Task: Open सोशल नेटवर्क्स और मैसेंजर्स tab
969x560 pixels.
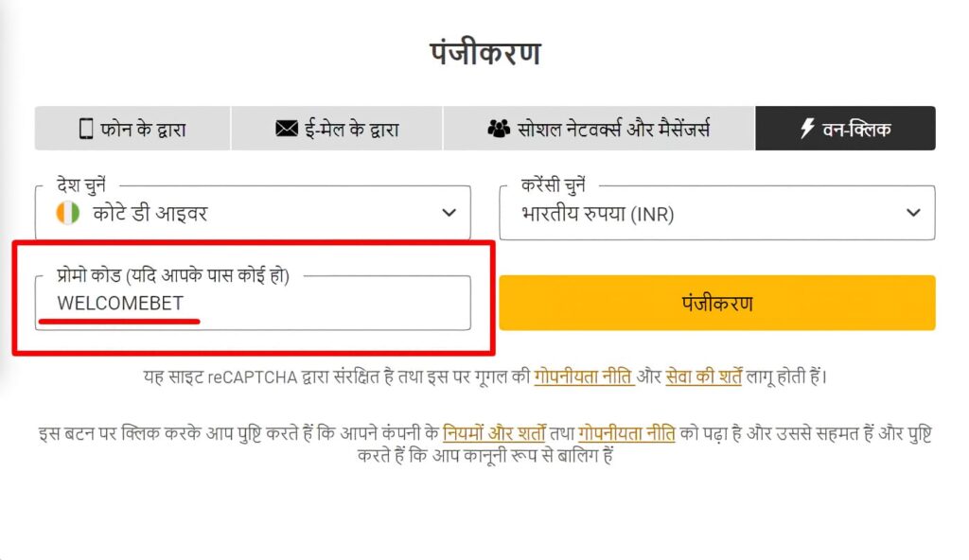Action: 599,128
